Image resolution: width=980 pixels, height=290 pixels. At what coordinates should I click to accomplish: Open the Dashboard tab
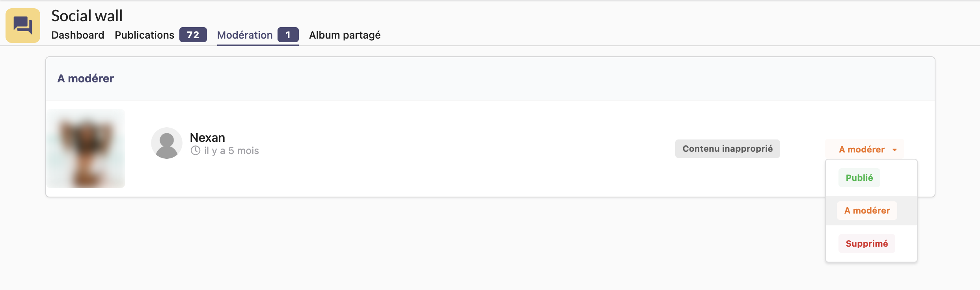tap(78, 35)
